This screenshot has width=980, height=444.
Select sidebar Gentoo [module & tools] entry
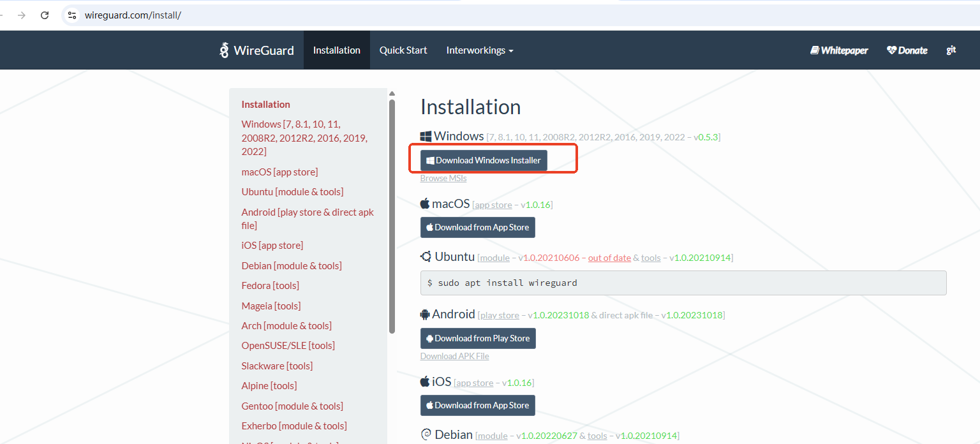pyautogui.click(x=292, y=406)
